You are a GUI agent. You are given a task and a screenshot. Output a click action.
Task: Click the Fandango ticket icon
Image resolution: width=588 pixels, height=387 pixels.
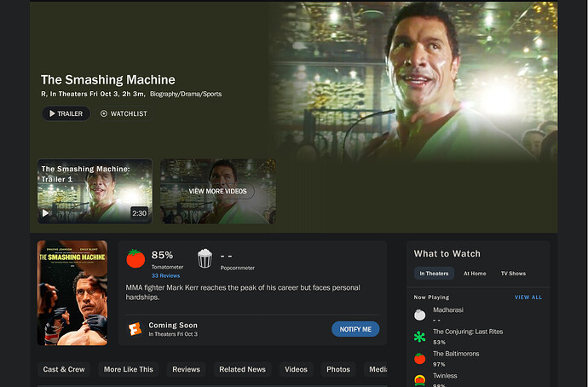(x=135, y=329)
